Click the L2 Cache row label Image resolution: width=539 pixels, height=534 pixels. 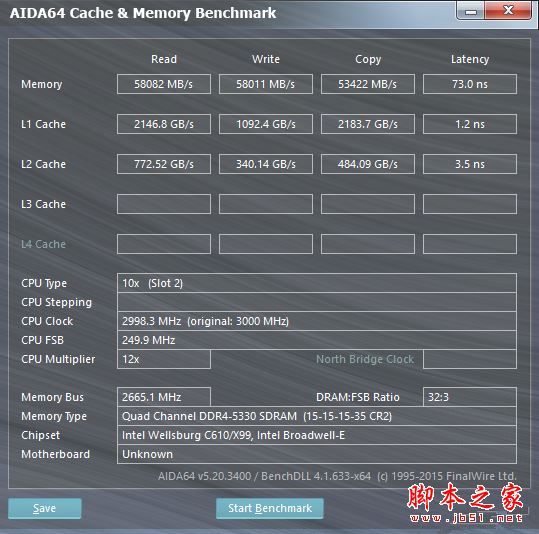click(43, 164)
